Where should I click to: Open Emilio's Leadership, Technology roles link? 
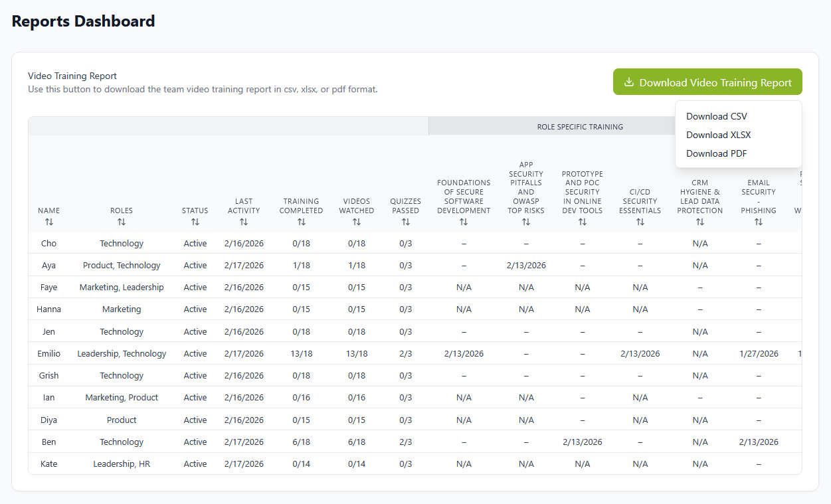122,353
